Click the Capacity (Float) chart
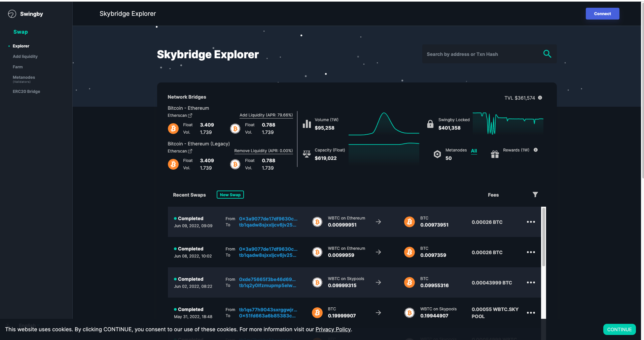The image size is (644, 340). [384, 154]
